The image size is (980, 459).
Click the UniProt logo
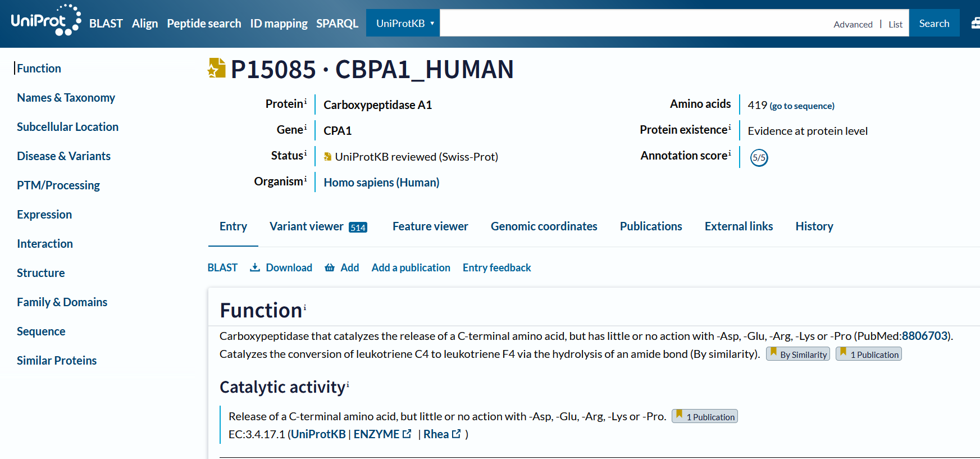coord(46,21)
